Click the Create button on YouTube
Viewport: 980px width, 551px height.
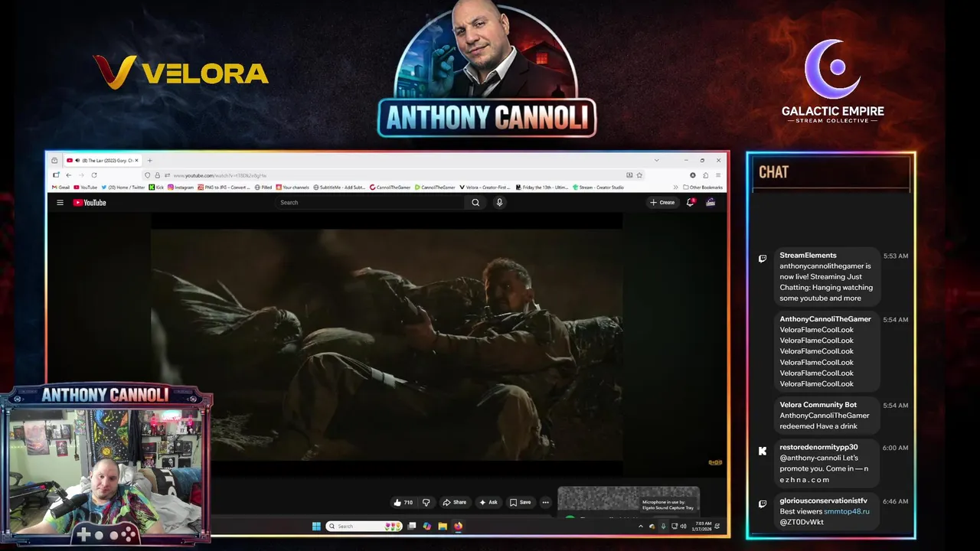tap(662, 203)
